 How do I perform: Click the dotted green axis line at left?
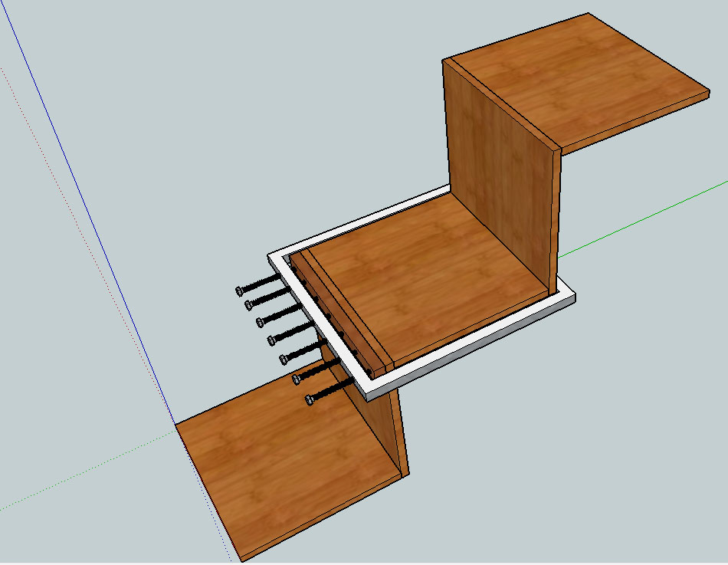77,477
